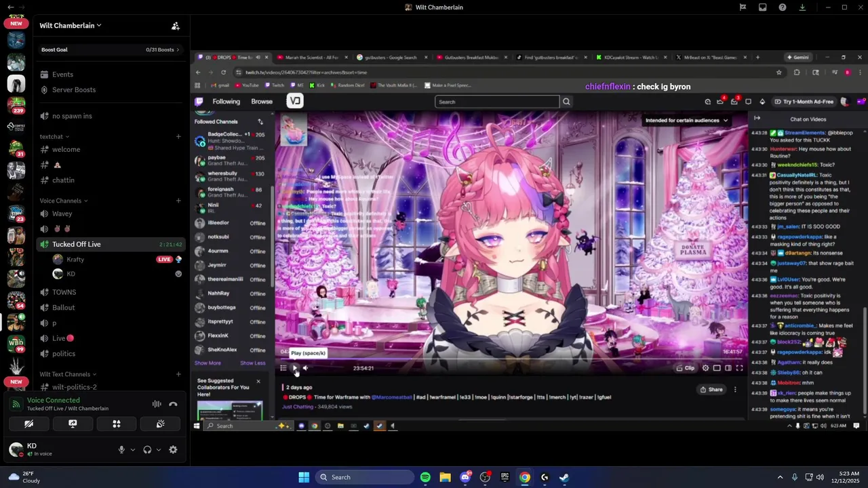
Task: Click the Share button below the video
Action: pyautogui.click(x=711, y=390)
